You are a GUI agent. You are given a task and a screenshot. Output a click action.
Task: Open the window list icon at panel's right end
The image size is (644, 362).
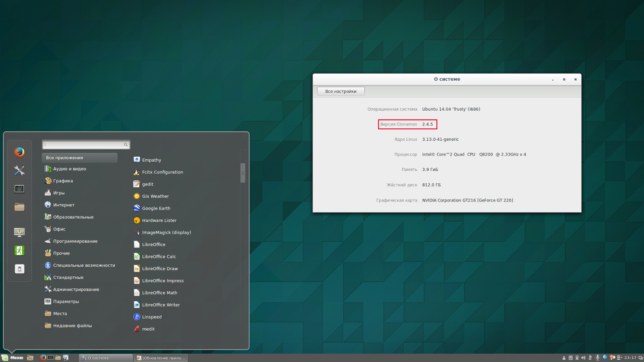tap(641, 358)
